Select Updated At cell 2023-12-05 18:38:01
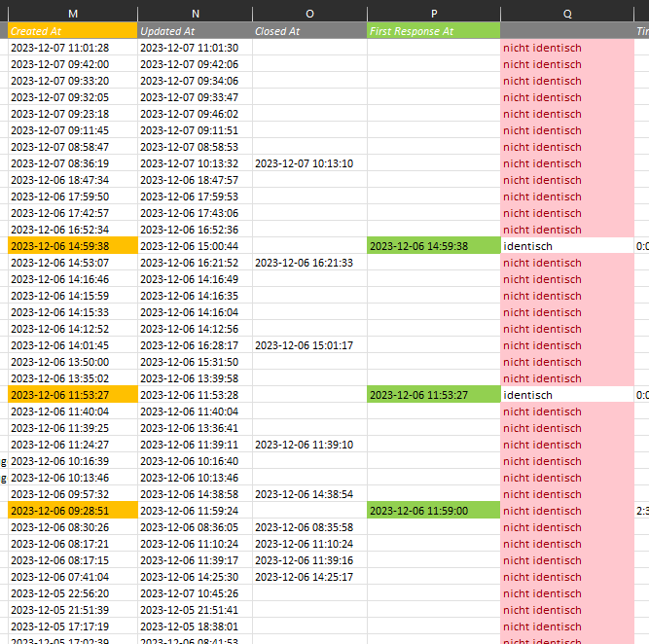Image resolution: width=649 pixels, height=644 pixels. tap(195, 627)
